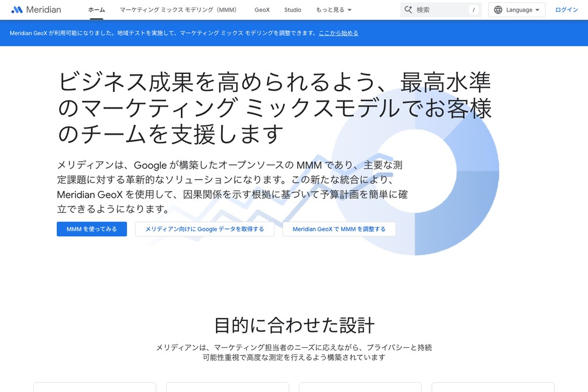Image resolution: width=588 pixels, height=392 pixels.
Task: Select the ホーム tab
Action: pos(96,10)
